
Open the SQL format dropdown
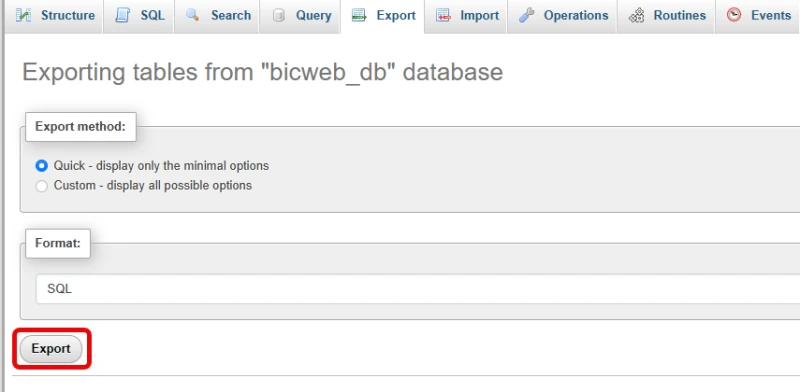[x=418, y=289]
